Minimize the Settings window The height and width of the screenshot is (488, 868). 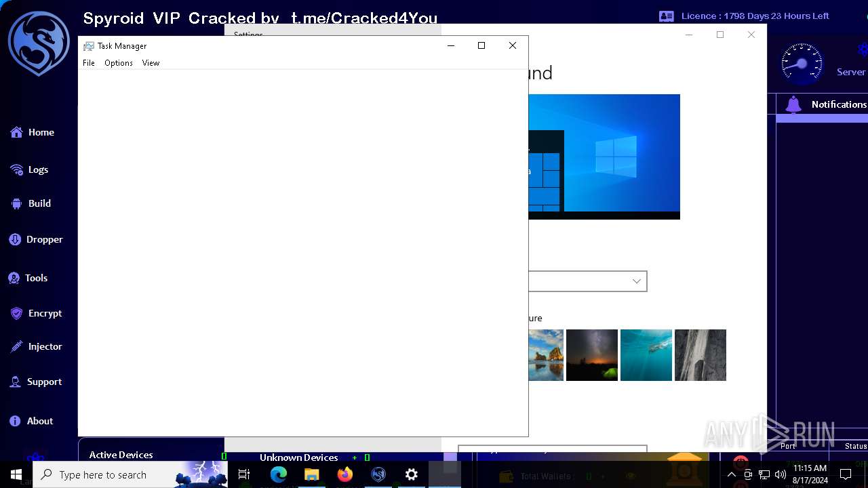689,35
